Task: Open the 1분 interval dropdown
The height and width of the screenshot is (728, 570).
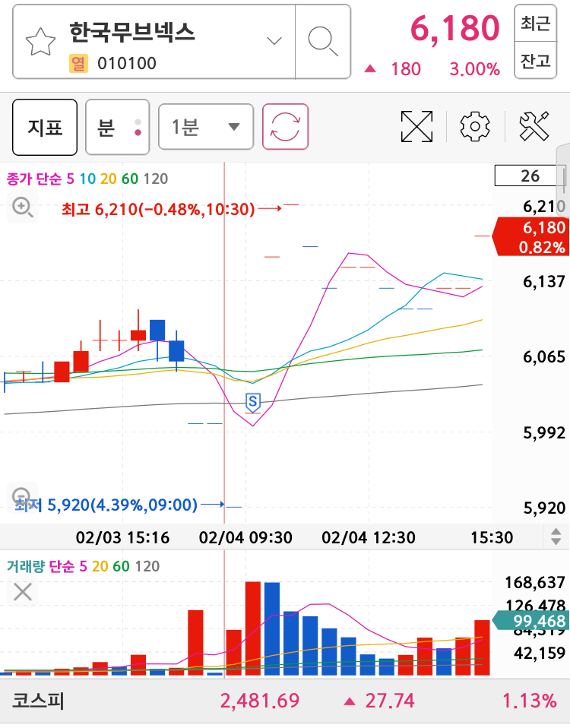Action: point(206,127)
